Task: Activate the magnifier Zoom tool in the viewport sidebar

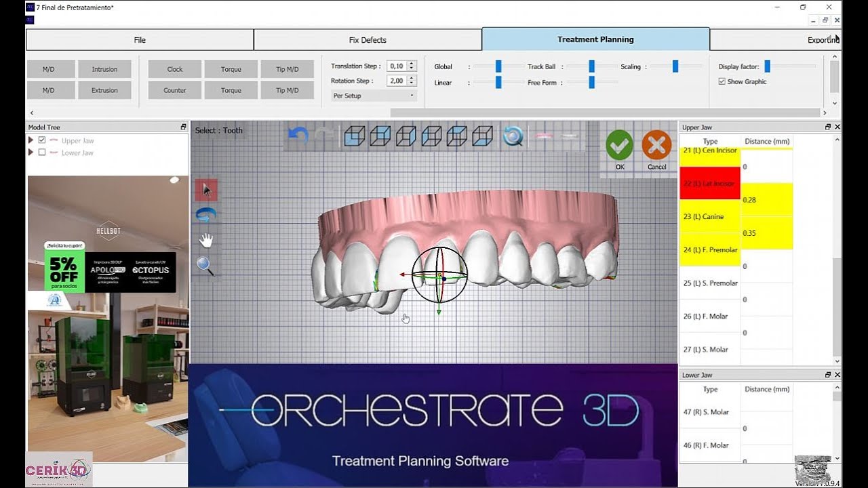Action: pyautogui.click(x=205, y=266)
